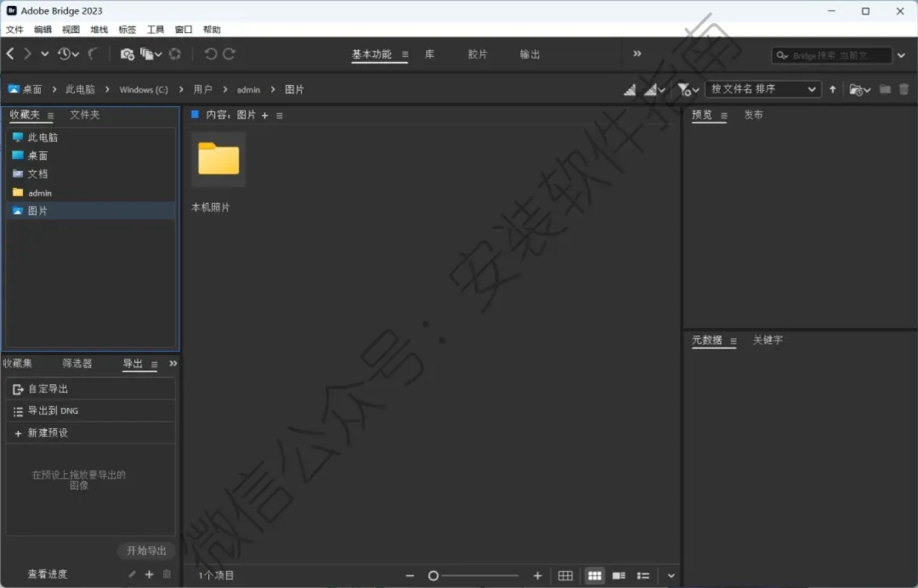Go back with the left arrow
The image size is (918, 588).
point(10,54)
